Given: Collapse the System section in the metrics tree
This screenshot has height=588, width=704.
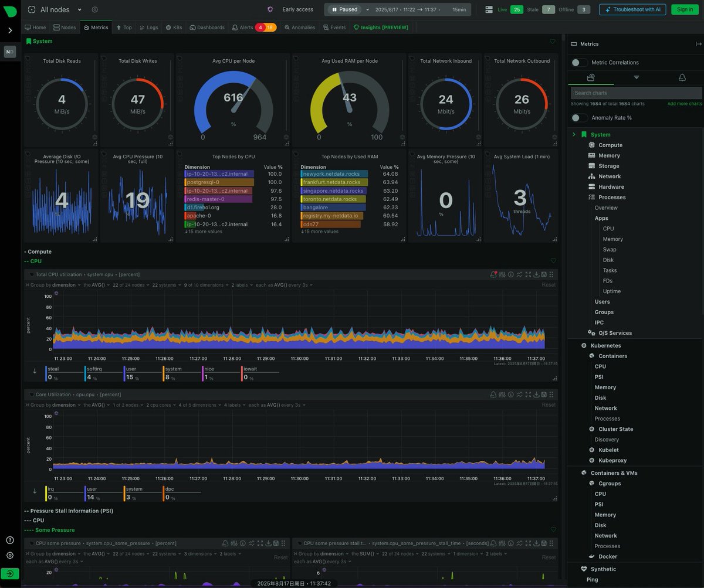Looking at the screenshot, I should [x=574, y=135].
